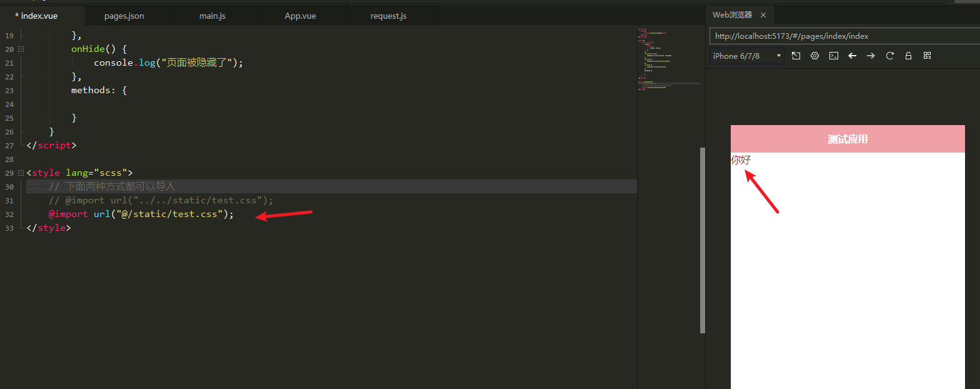Collapse the style block fold at line 29

point(21,173)
